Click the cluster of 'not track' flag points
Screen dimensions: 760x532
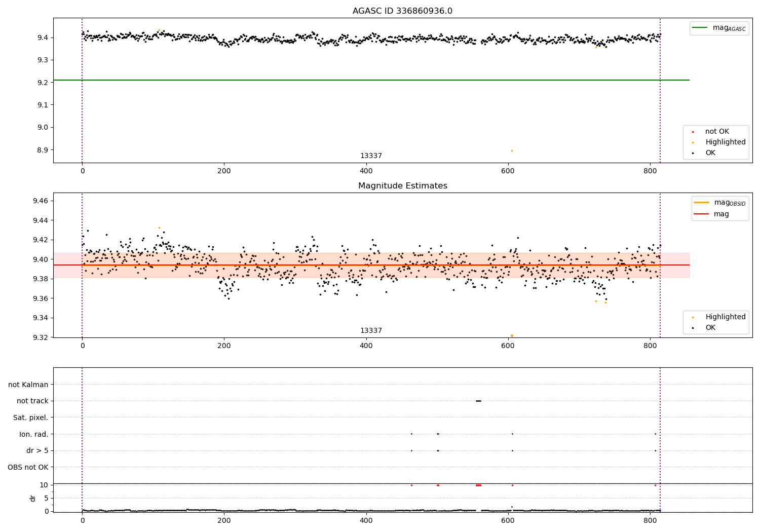478,401
